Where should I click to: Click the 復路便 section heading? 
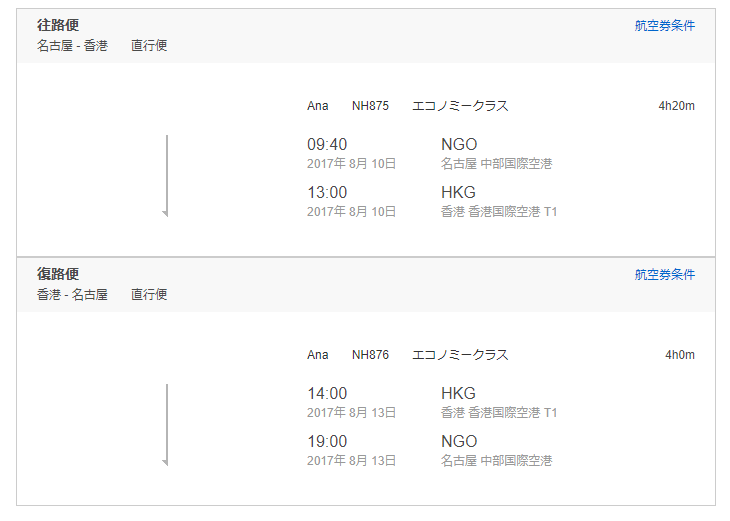(x=58, y=274)
